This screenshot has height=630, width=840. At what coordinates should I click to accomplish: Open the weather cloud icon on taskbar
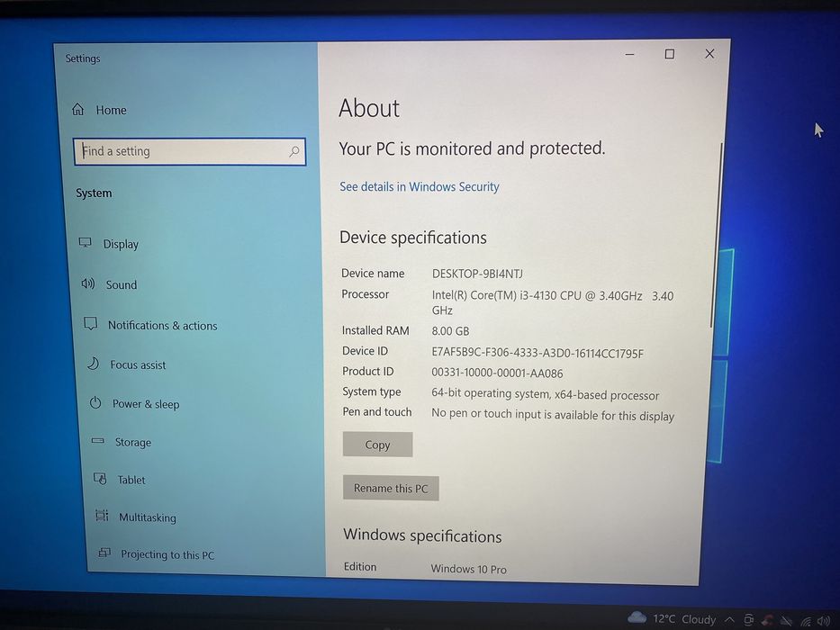tap(637, 617)
